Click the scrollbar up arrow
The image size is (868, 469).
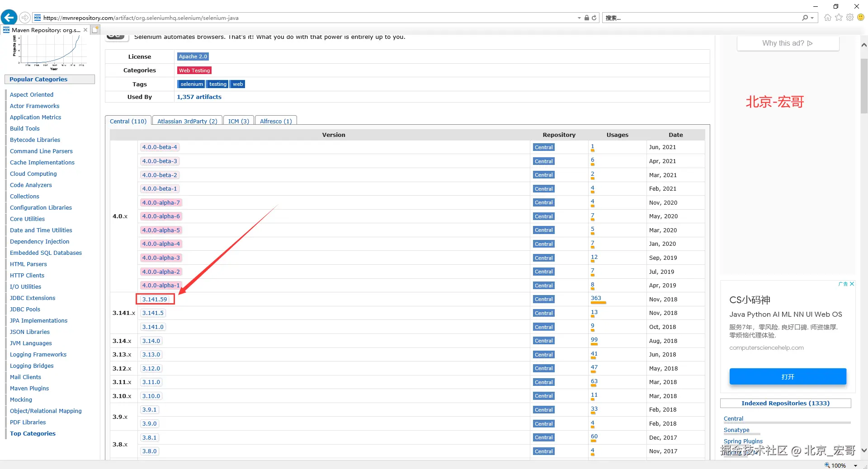pos(864,45)
